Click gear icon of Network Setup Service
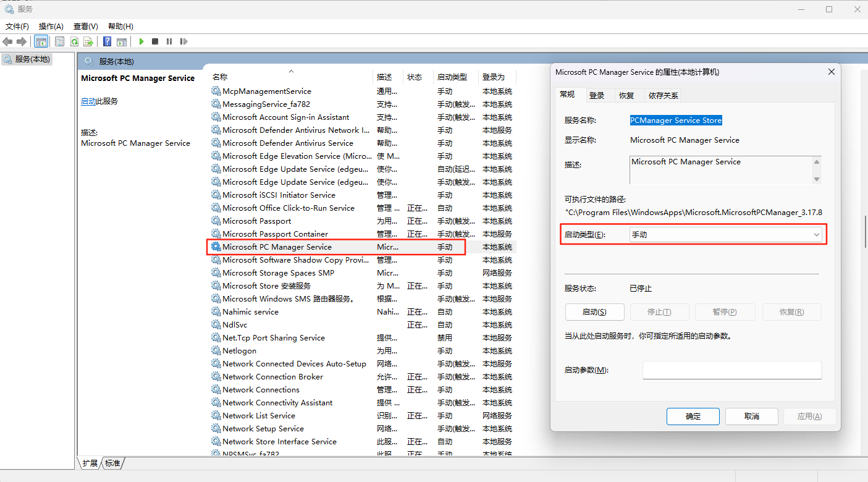 click(216, 428)
